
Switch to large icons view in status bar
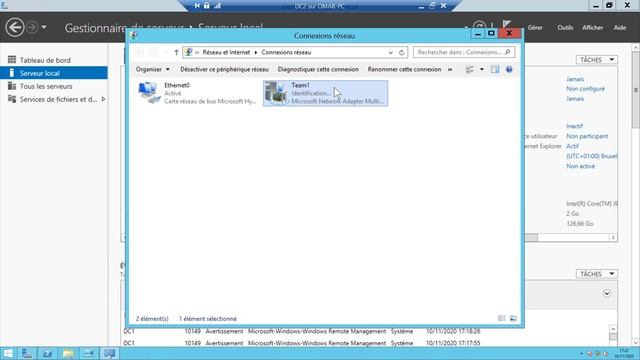[513, 319]
